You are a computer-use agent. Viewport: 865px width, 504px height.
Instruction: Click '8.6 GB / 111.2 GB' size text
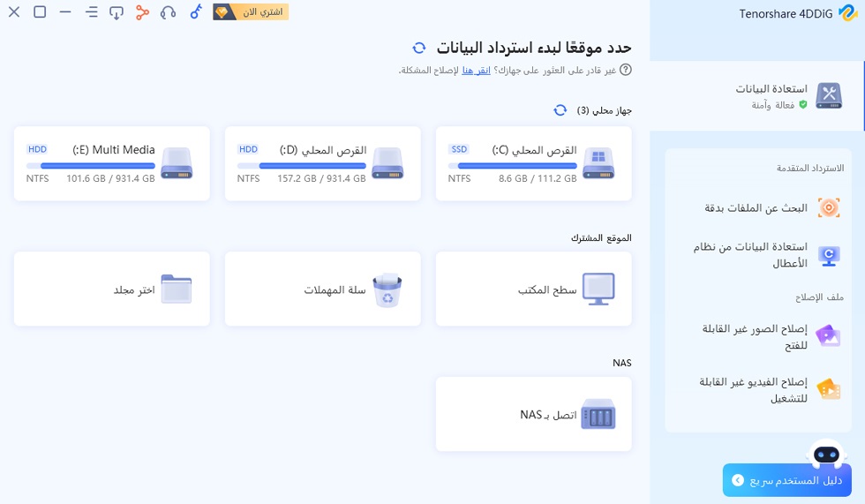(x=538, y=178)
